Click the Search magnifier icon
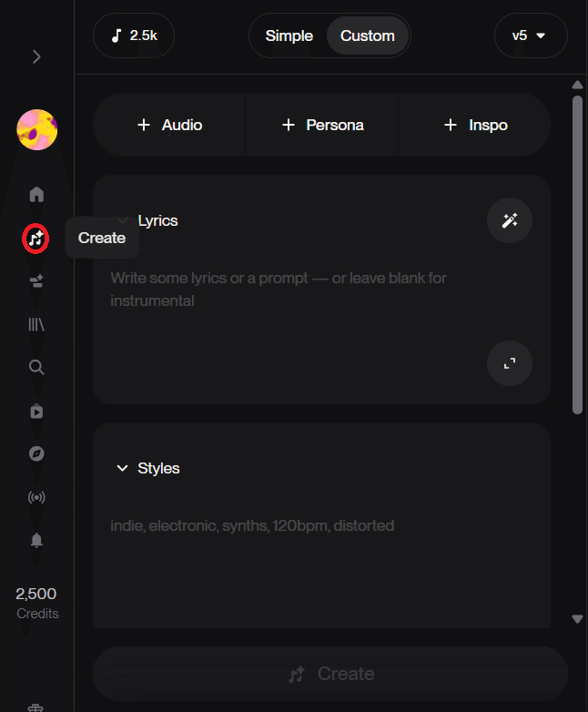This screenshot has height=712, width=588. (36, 367)
